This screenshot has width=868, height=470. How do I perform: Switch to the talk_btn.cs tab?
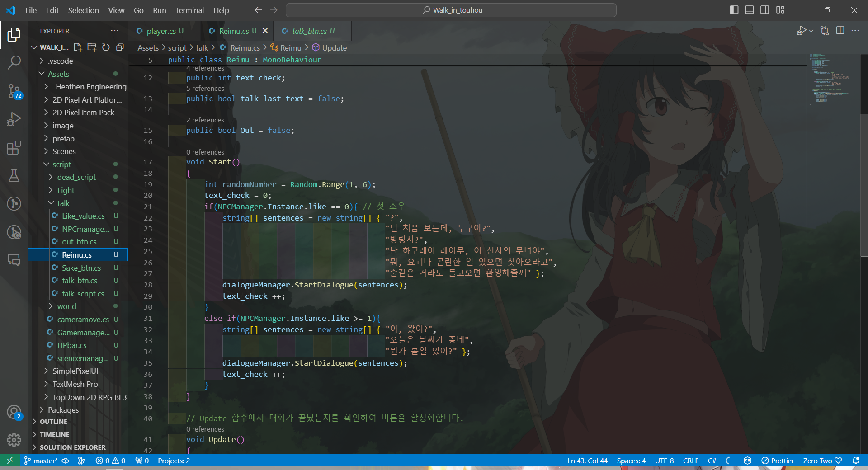tap(313, 31)
